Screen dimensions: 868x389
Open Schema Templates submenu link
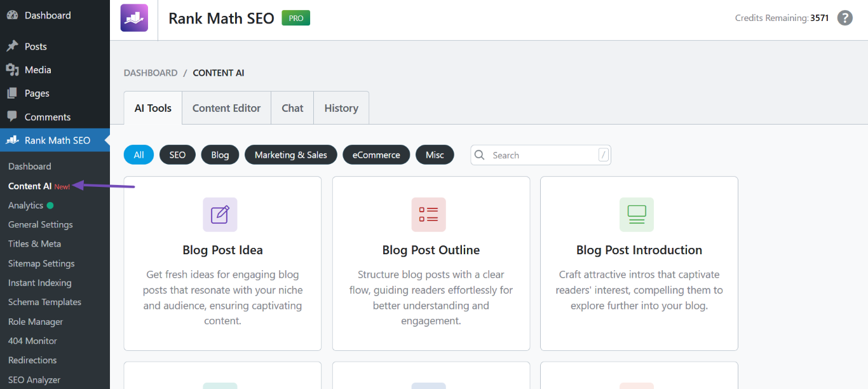[44, 302]
